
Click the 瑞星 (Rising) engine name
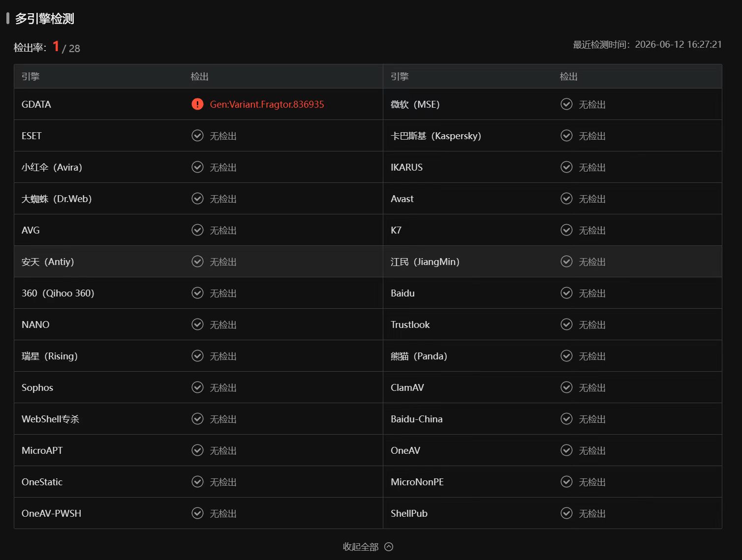[x=50, y=356]
